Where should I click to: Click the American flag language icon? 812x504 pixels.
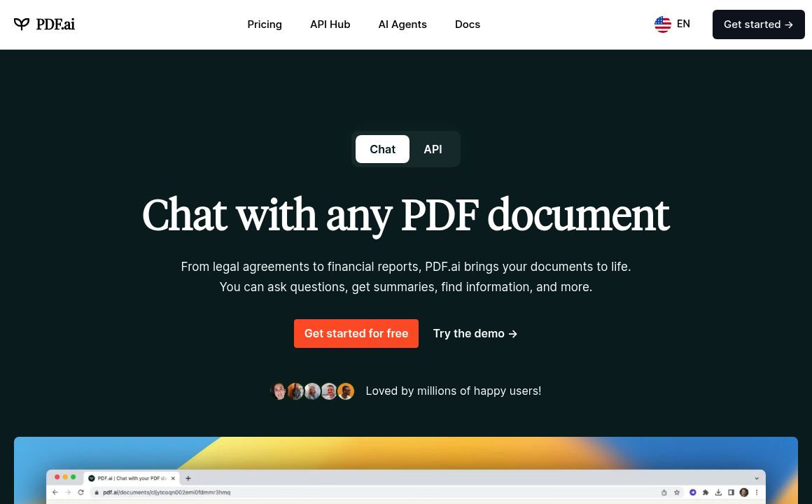663,24
